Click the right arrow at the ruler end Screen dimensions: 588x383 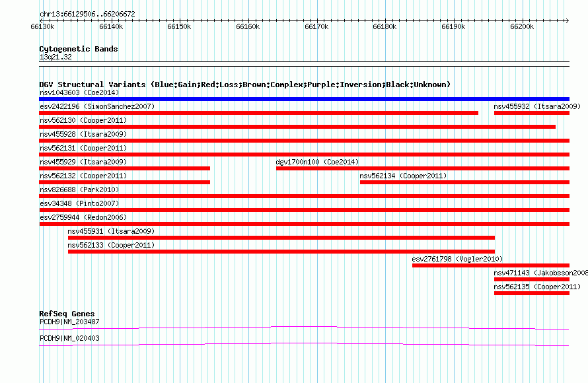[x=567, y=20]
